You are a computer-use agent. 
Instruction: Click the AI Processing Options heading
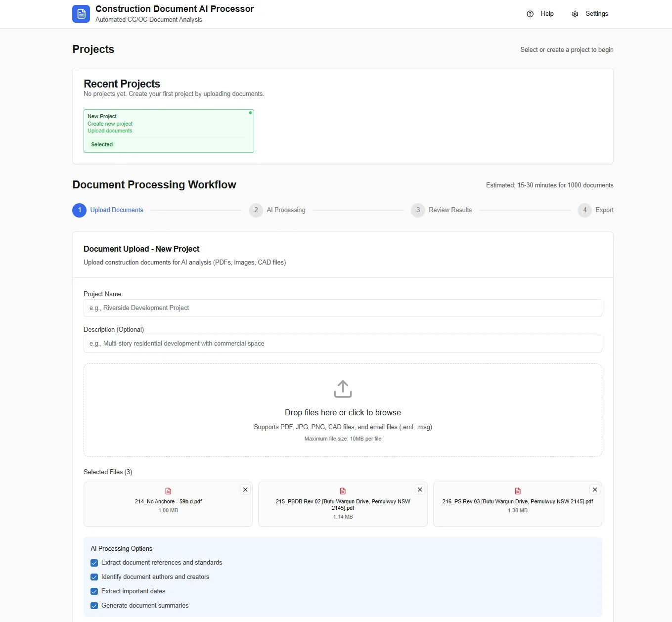pos(121,549)
